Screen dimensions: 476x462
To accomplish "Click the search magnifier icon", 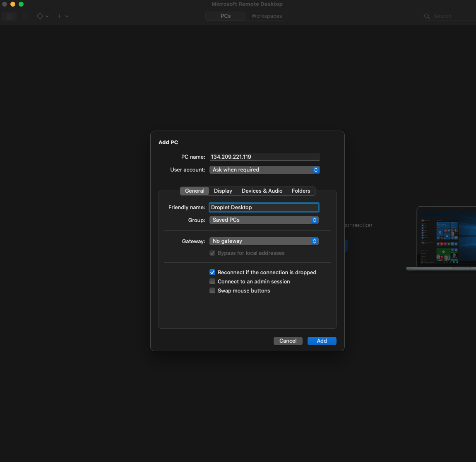I will tap(427, 16).
